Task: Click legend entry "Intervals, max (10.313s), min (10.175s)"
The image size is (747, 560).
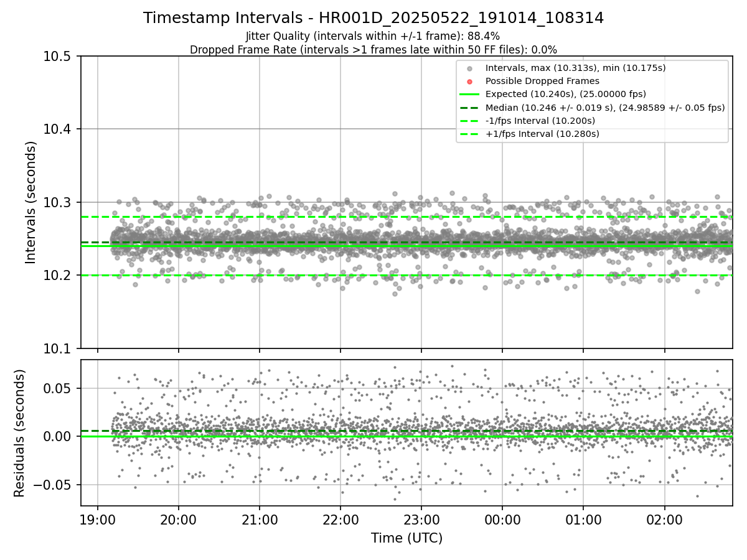Action: point(576,68)
